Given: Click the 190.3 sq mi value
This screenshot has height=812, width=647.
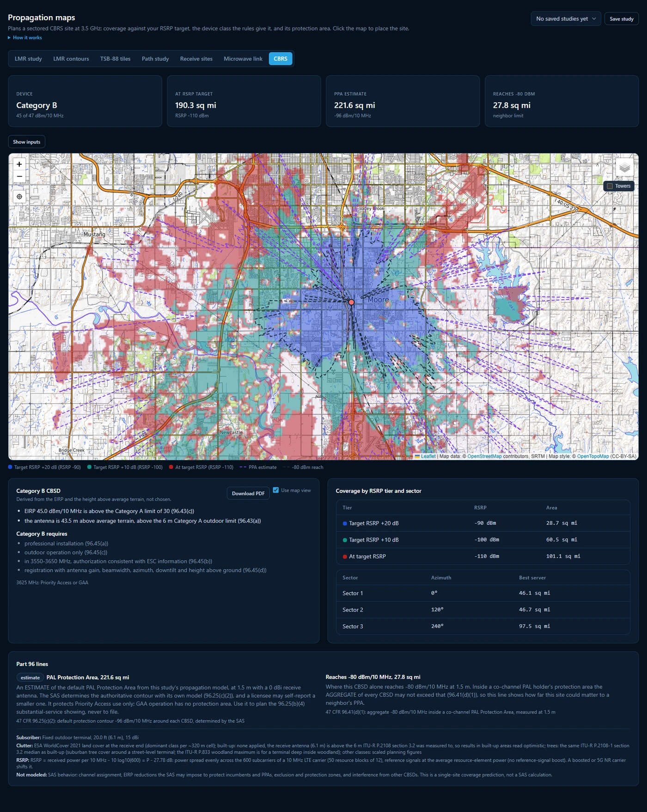Looking at the screenshot, I should (x=195, y=105).
